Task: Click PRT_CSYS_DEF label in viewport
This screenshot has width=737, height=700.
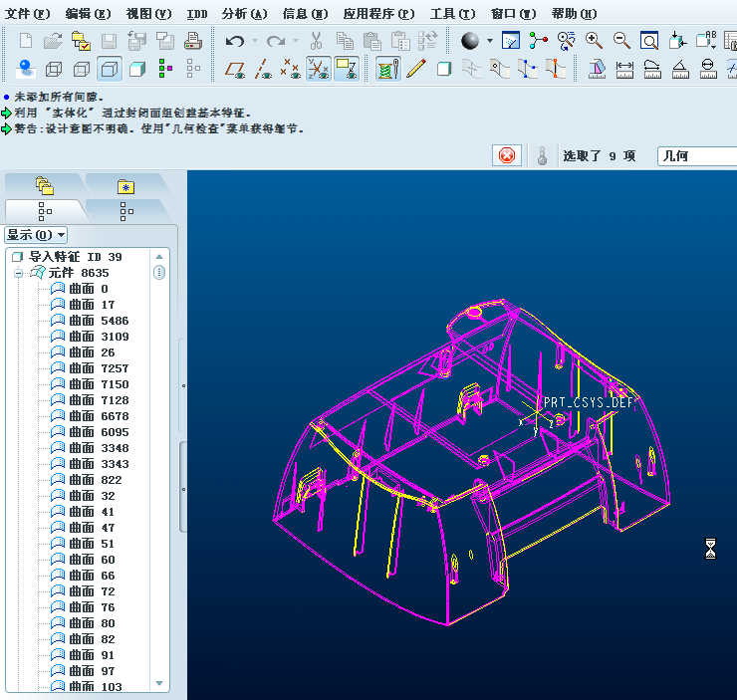Action: (589, 402)
